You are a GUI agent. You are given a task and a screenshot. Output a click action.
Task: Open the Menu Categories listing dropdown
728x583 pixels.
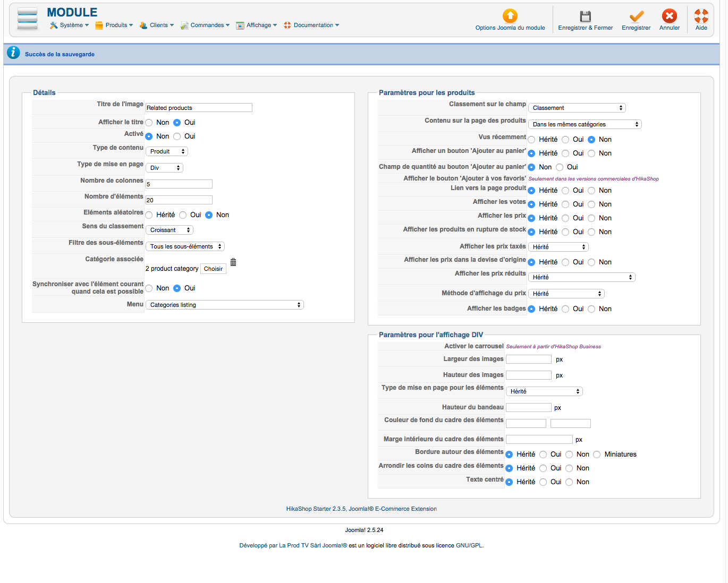(224, 305)
